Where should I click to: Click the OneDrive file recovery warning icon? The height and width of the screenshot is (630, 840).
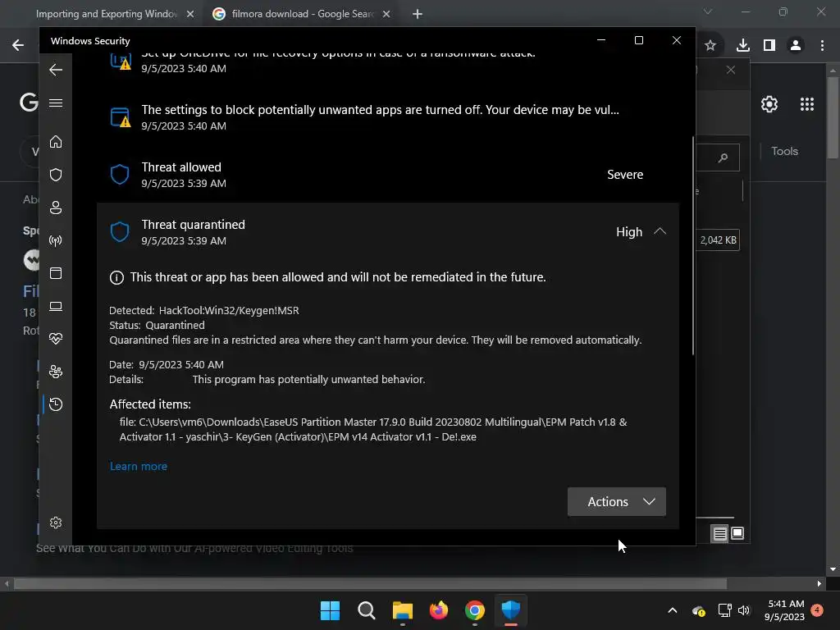tap(121, 61)
